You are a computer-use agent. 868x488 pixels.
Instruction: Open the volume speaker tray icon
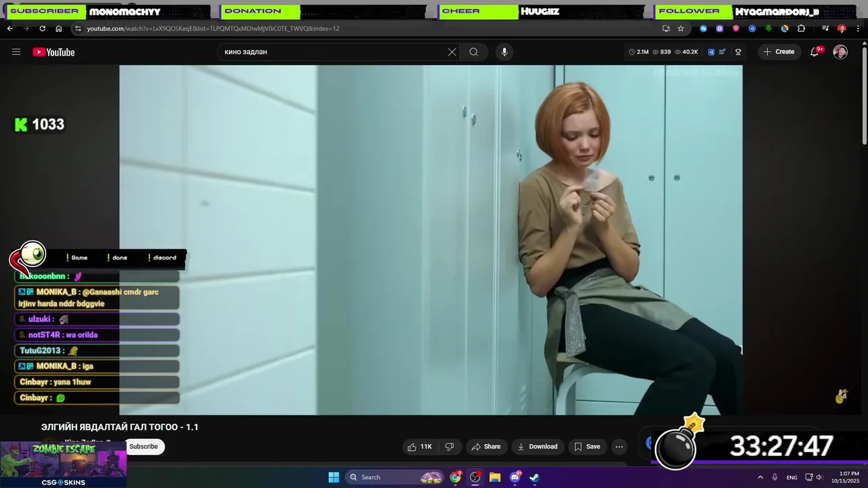pos(819,477)
